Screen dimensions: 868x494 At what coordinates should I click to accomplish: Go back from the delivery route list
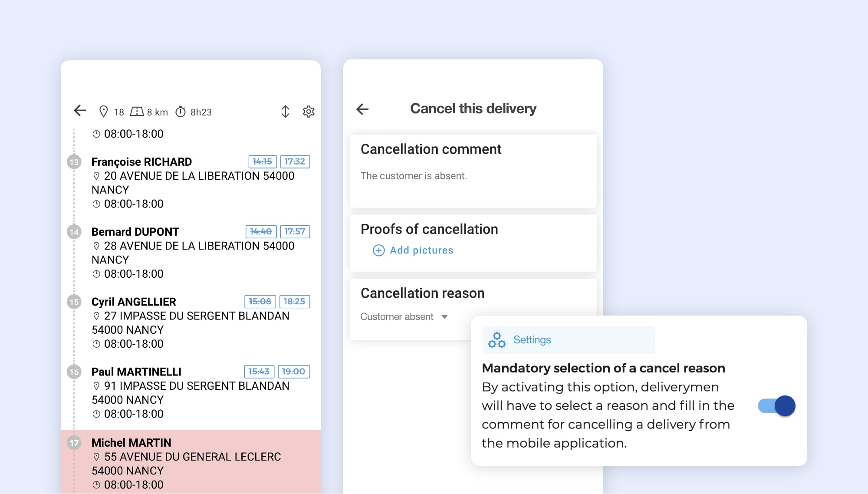[x=80, y=111]
